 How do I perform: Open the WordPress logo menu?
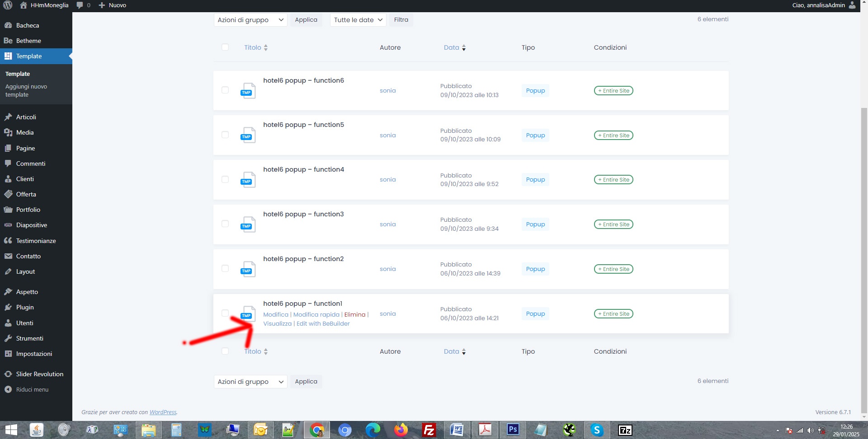[8, 5]
